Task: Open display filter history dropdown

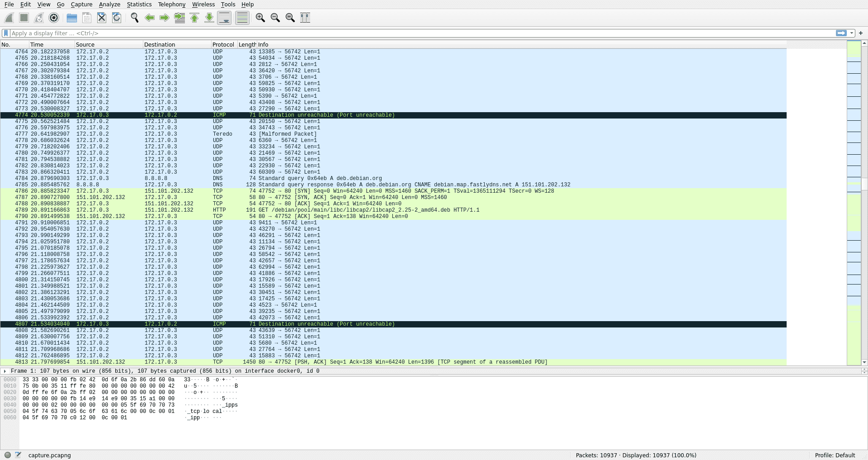Action: coord(852,33)
